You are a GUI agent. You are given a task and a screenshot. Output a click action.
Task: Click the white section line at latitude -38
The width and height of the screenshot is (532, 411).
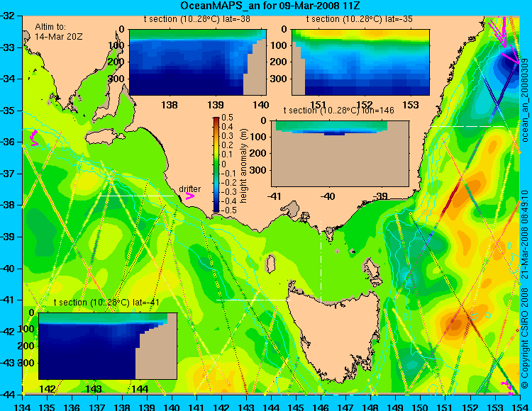click(136, 196)
